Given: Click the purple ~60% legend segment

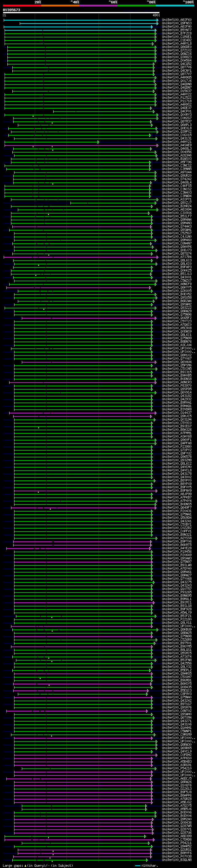Looking at the screenshot, I should (98, 6).
